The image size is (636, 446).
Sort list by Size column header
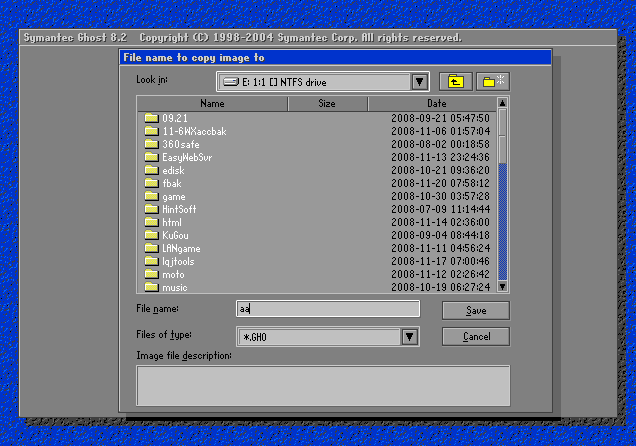(327, 104)
